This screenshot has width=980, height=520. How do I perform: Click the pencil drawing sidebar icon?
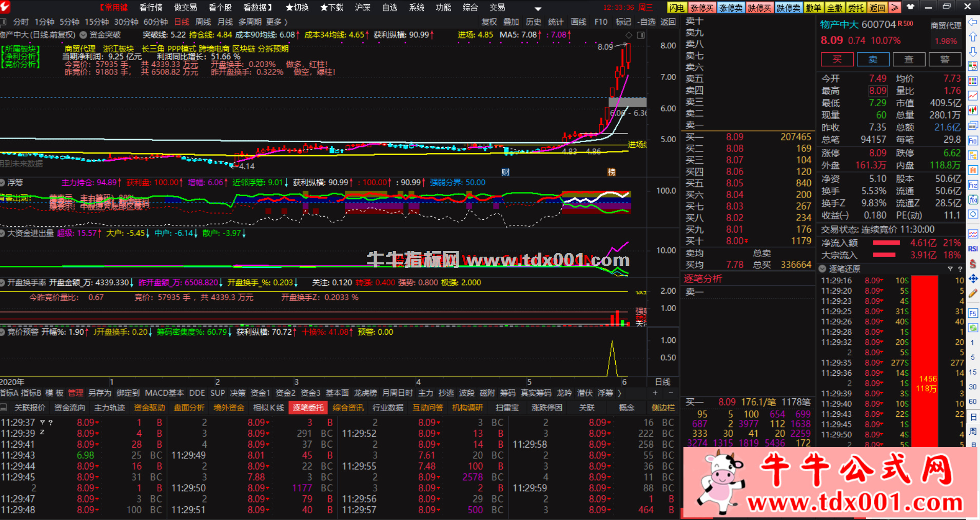pos(972,294)
